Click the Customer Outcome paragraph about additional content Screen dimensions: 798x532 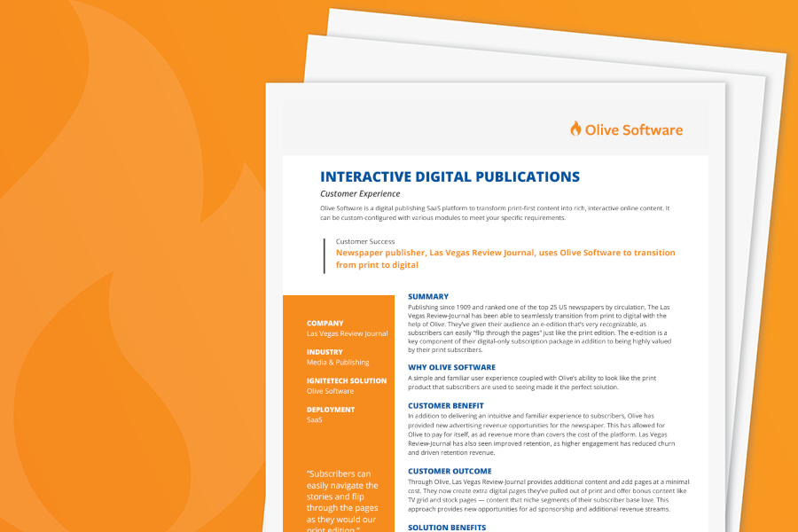click(548, 496)
